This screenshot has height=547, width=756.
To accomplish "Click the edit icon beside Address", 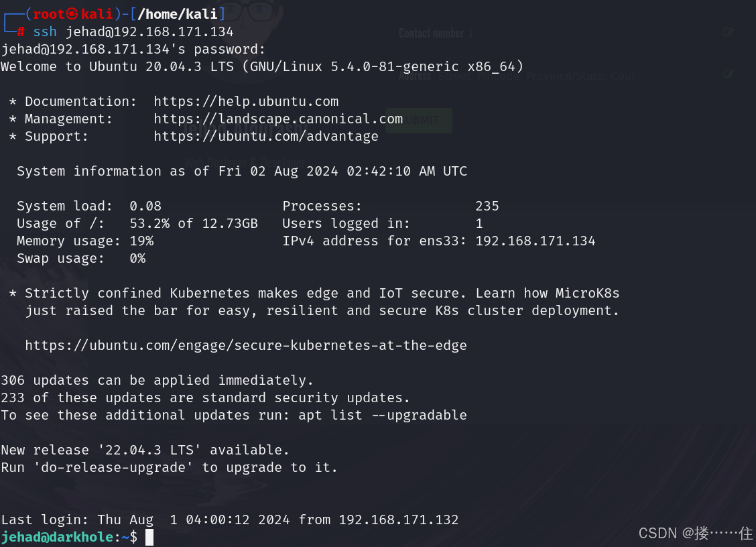I will coord(729,74).
